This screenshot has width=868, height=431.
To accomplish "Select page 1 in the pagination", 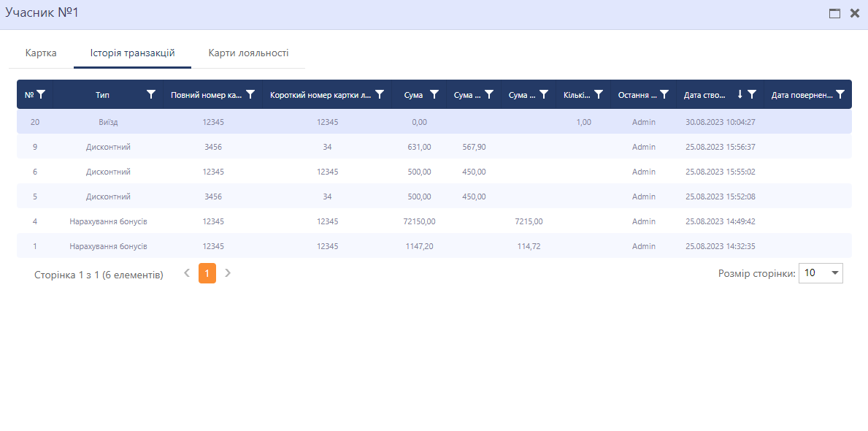I will (x=207, y=273).
